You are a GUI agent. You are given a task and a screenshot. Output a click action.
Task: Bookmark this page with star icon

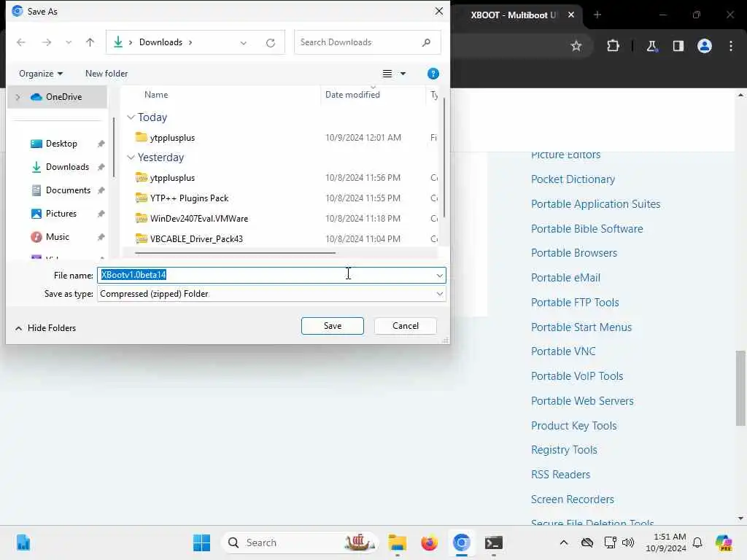point(576,46)
